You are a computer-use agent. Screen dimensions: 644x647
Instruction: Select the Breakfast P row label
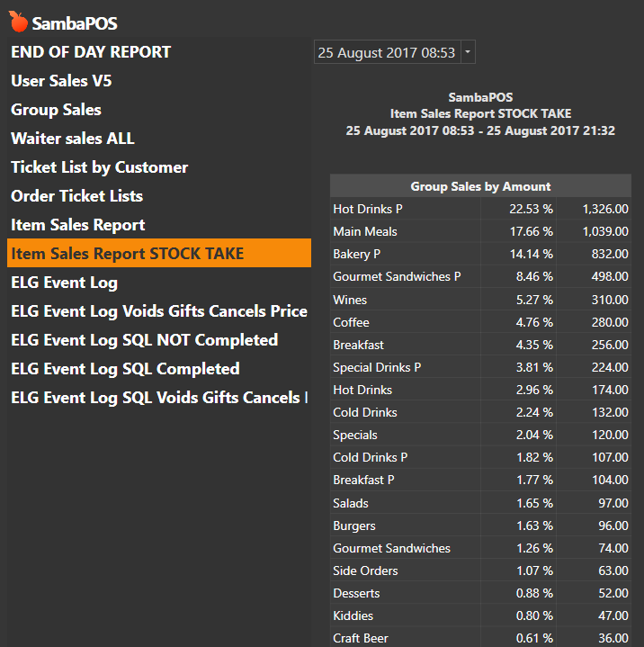pyautogui.click(x=364, y=480)
